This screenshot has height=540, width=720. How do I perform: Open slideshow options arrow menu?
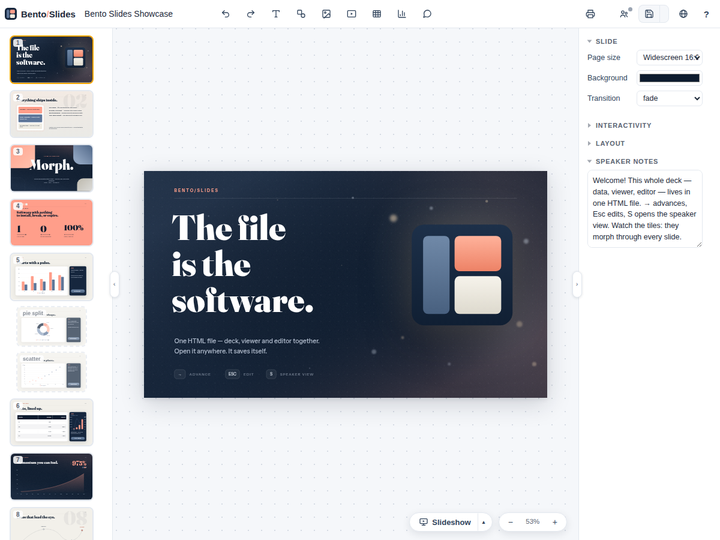[484, 522]
